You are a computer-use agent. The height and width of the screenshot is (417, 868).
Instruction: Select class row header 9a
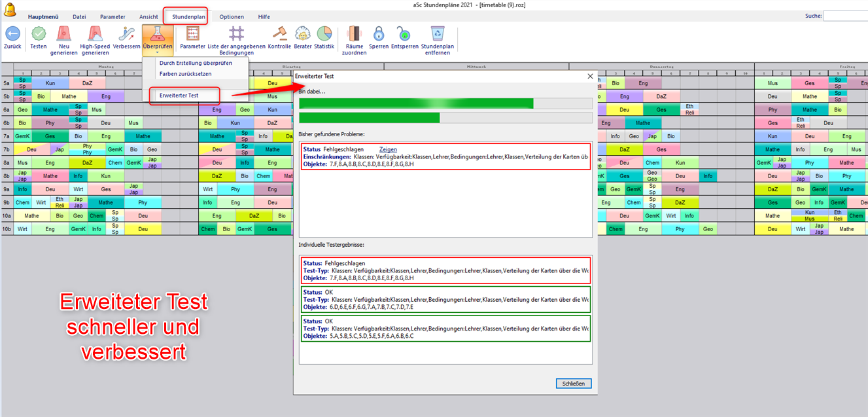7,189
